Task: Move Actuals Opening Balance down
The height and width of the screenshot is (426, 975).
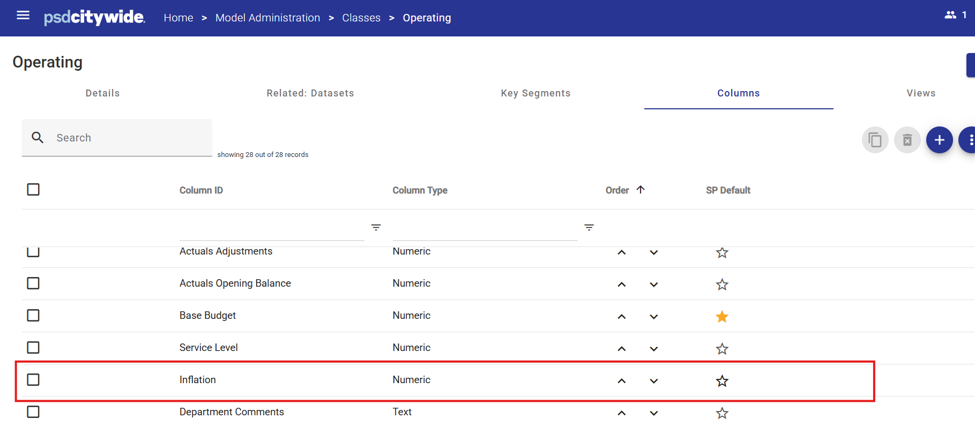Action: (x=654, y=285)
